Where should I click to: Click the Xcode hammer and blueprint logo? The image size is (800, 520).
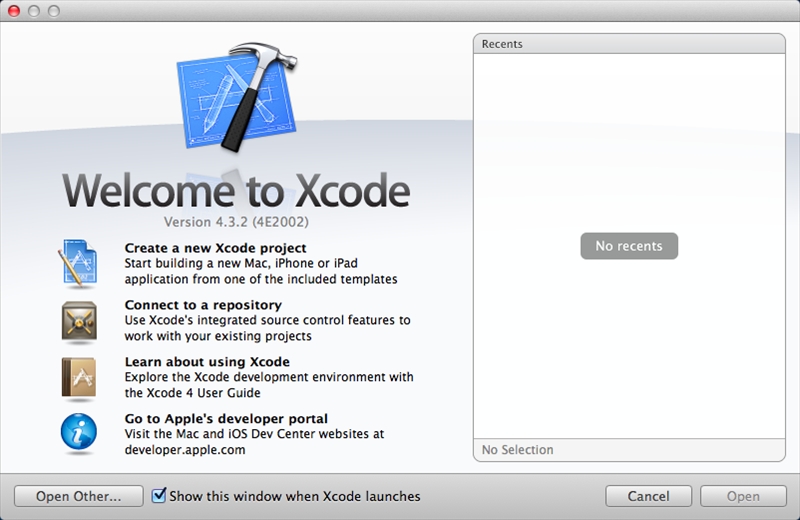pos(237,97)
